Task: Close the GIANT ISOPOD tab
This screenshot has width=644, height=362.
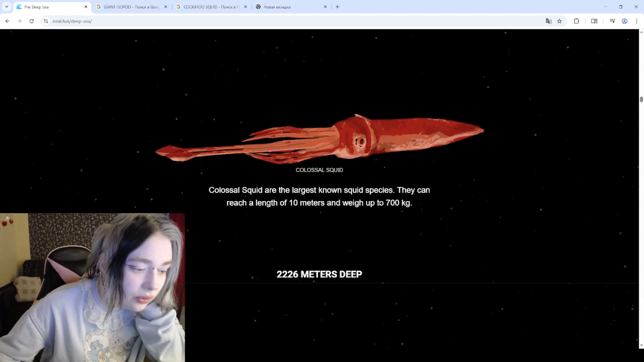Action: tap(165, 7)
